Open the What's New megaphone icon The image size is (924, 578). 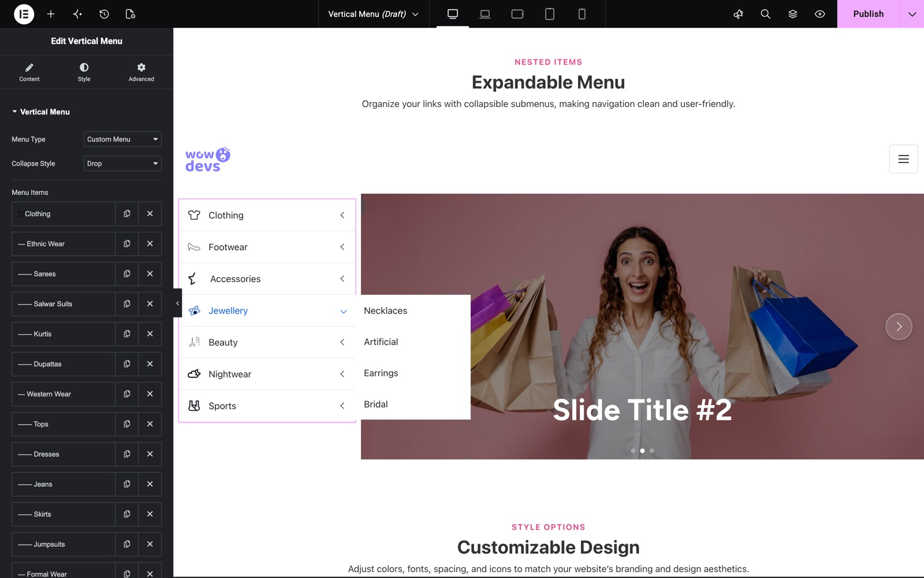point(738,14)
